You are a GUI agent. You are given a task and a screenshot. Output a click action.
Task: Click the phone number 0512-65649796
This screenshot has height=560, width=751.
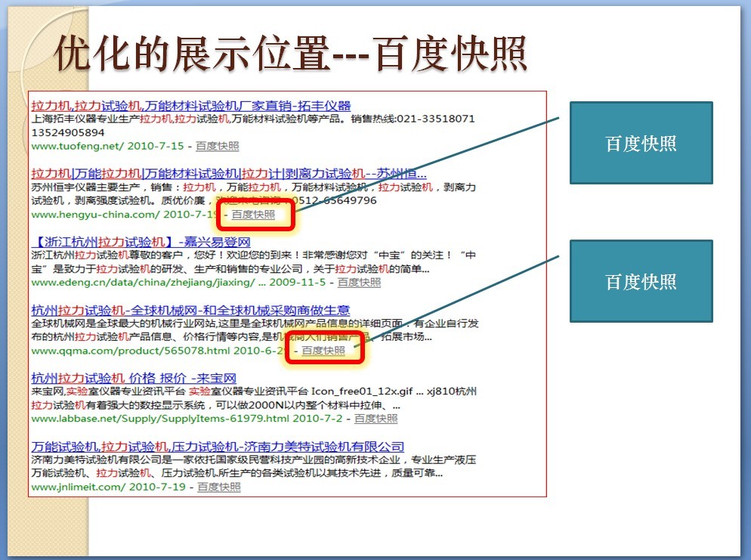pos(334,201)
